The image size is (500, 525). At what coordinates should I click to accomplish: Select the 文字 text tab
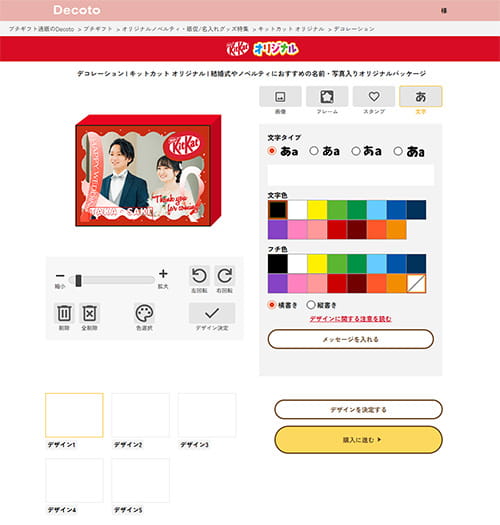pos(421,97)
